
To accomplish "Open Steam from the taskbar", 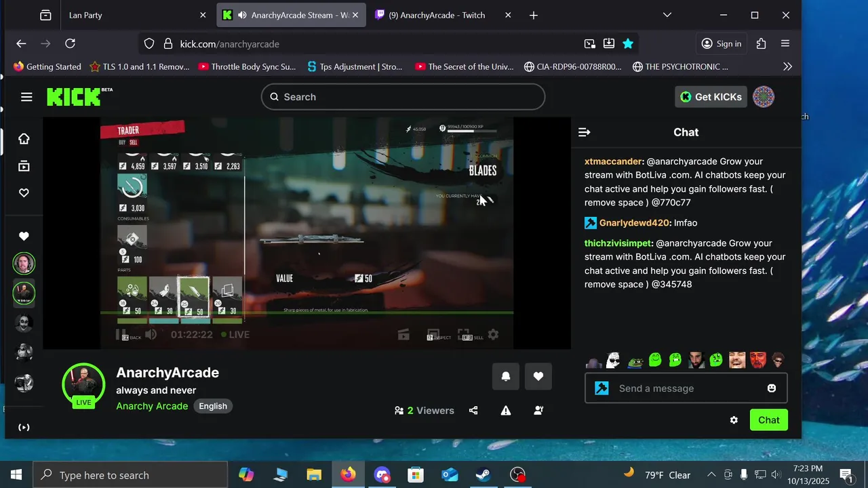I will (x=484, y=474).
